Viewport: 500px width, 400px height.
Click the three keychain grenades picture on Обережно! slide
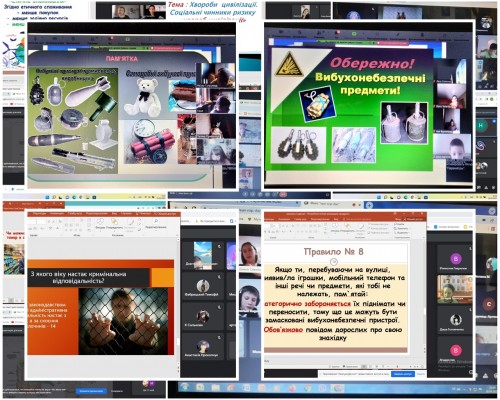coord(298,145)
